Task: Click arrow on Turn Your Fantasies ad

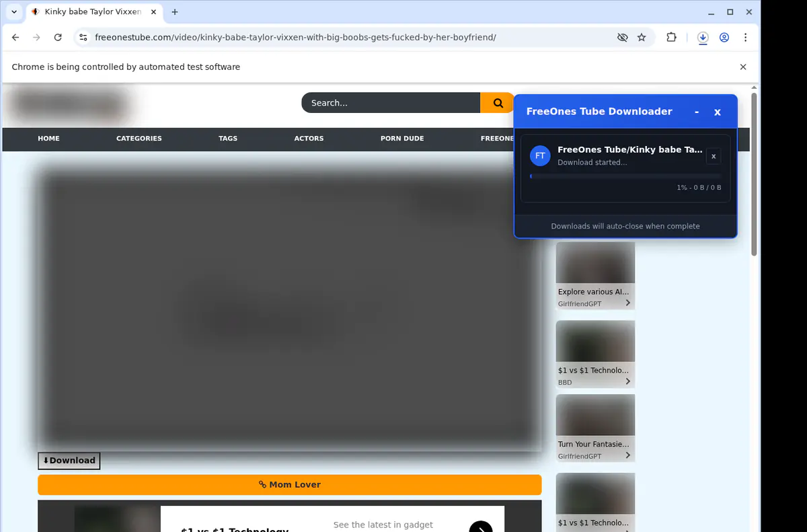Action: click(x=627, y=455)
